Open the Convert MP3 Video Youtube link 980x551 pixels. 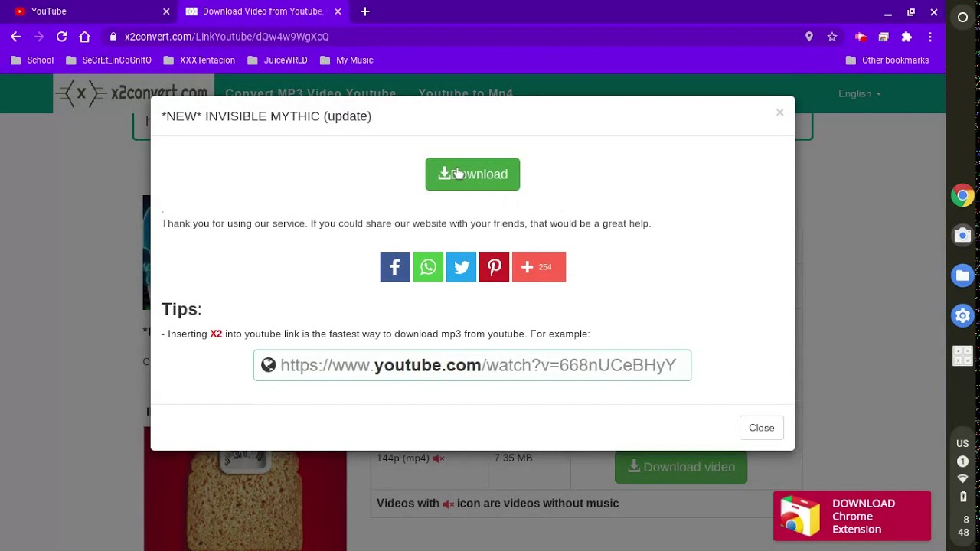pos(310,93)
